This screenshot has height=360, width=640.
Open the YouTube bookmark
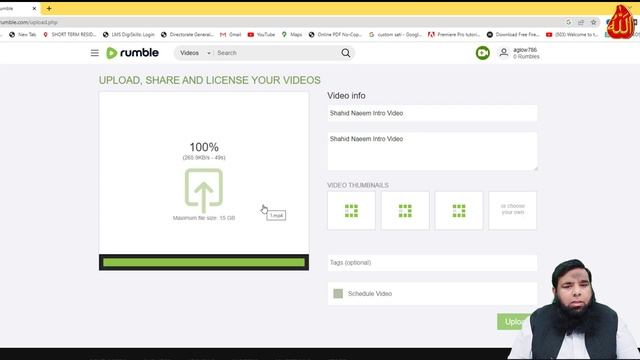tap(261, 35)
